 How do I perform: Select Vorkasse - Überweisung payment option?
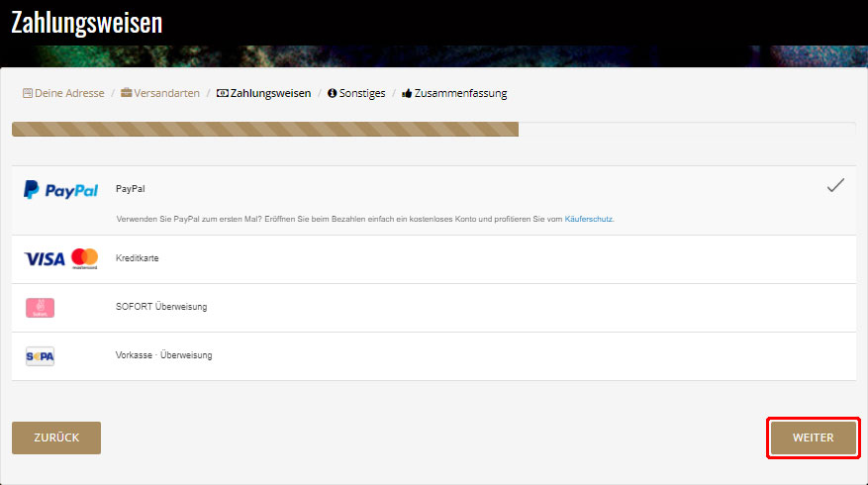click(163, 355)
